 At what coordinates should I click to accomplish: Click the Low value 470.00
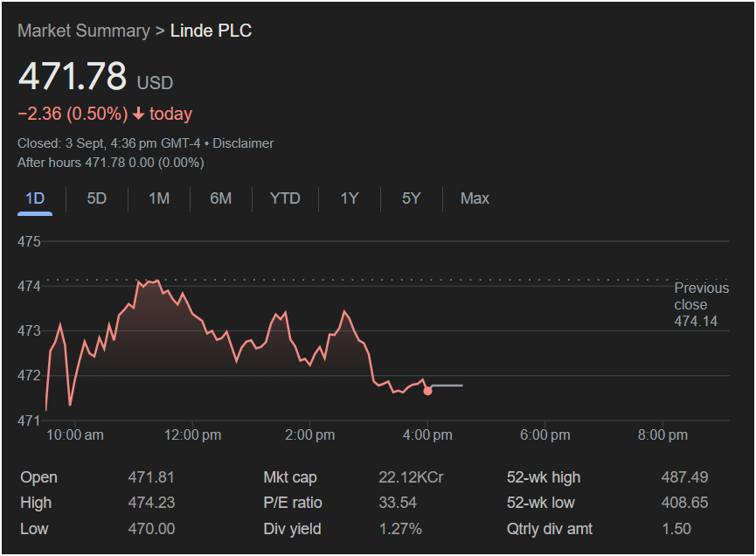tap(151, 529)
